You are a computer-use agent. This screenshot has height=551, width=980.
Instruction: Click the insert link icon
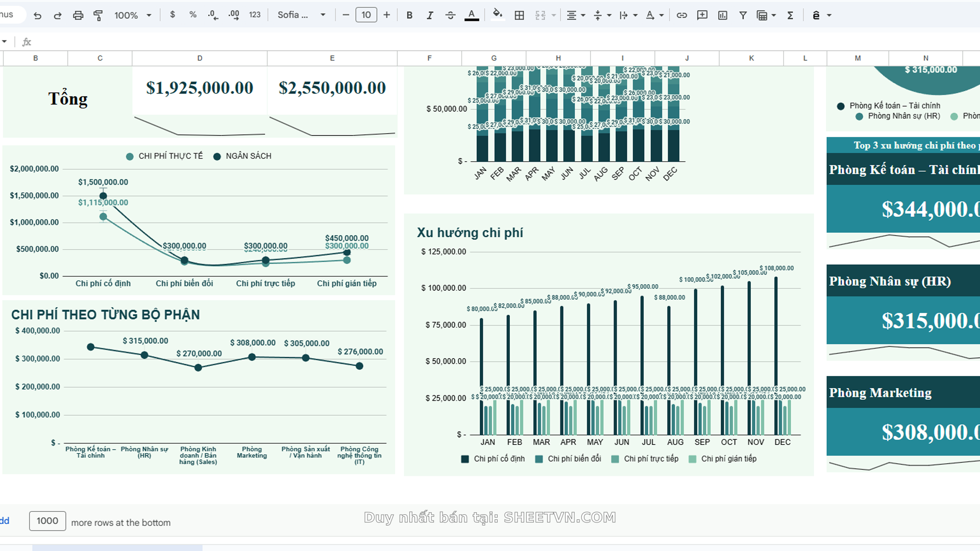click(x=681, y=15)
